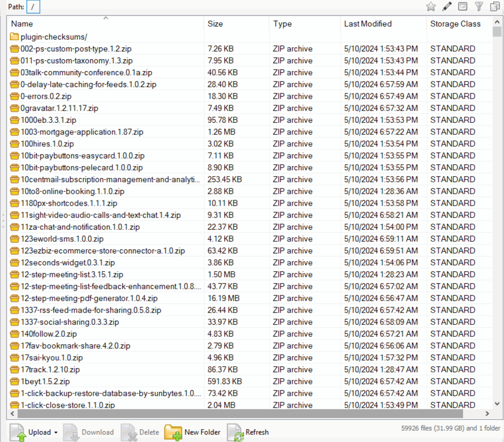The image size is (504, 442).
Task: Select 0-delay-late-caching-for-feeds.1.0.2.zip
Action: (x=88, y=84)
